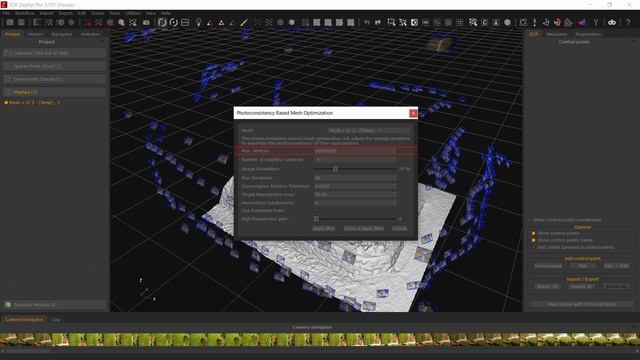The height and width of the screenshot is (360, 640).
Task: Click the Max Iterations spinner arrows
Action: coord(394,178)
